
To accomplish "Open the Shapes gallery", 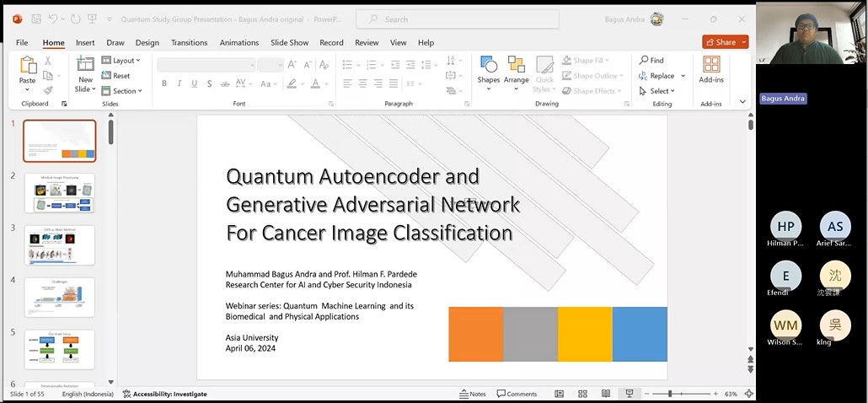I will pyautogui.click(x=488, y=73).
